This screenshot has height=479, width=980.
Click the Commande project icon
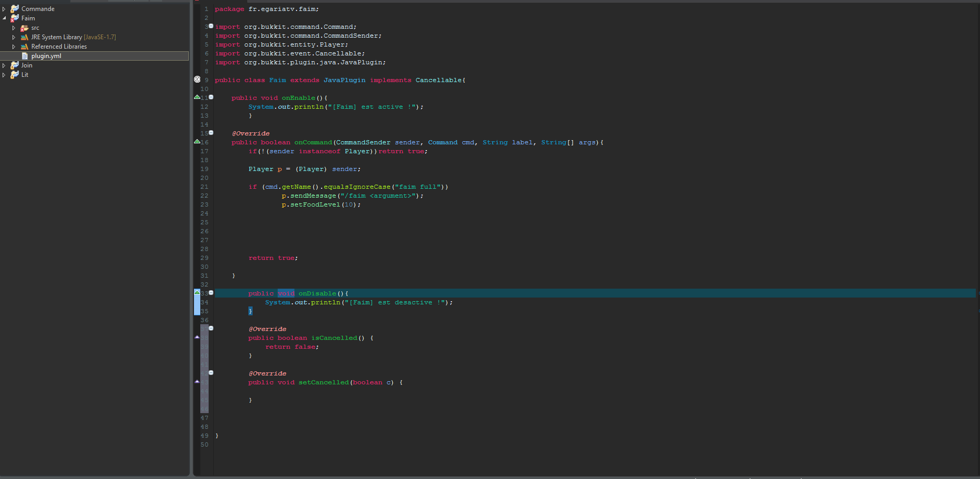pos(15,9)
